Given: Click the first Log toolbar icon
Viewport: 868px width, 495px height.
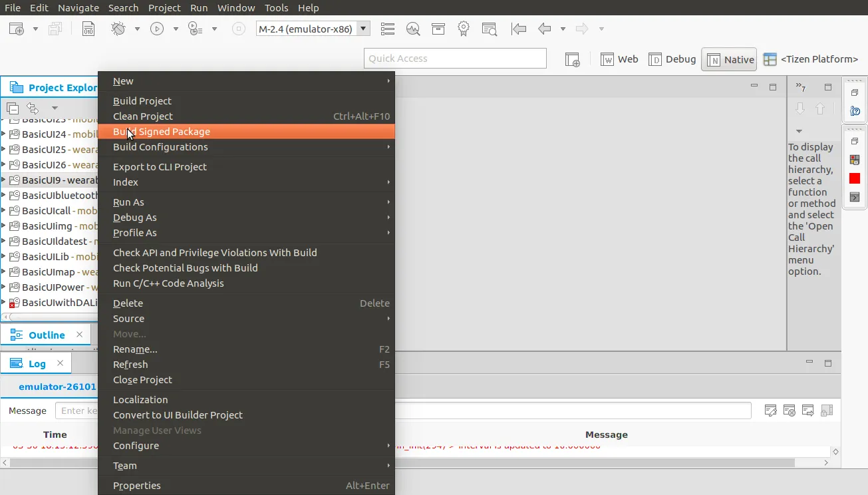Looking at the screenshot, I should point(771,411).
